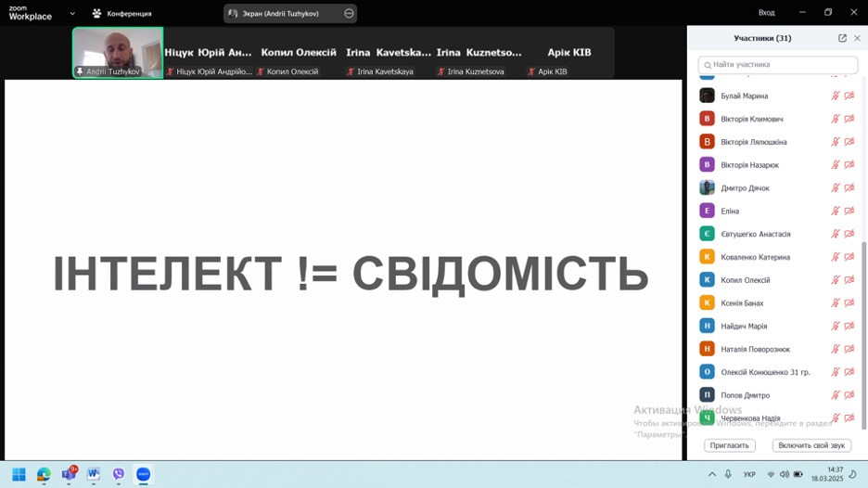Click camera icon for Булай Марина
This screenshot has height=488, width=868.
tap(849, 96)
